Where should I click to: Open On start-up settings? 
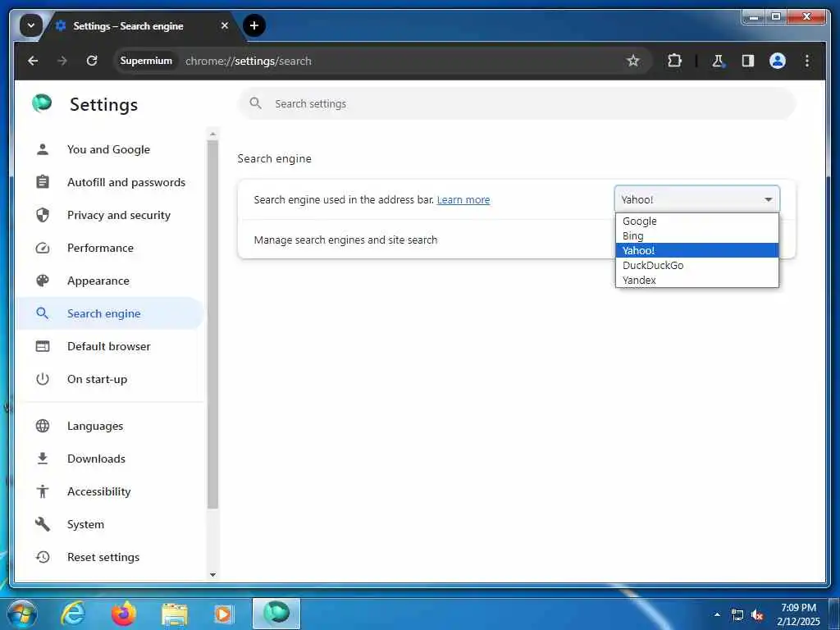pyautogui.click(x=109, y=379)
